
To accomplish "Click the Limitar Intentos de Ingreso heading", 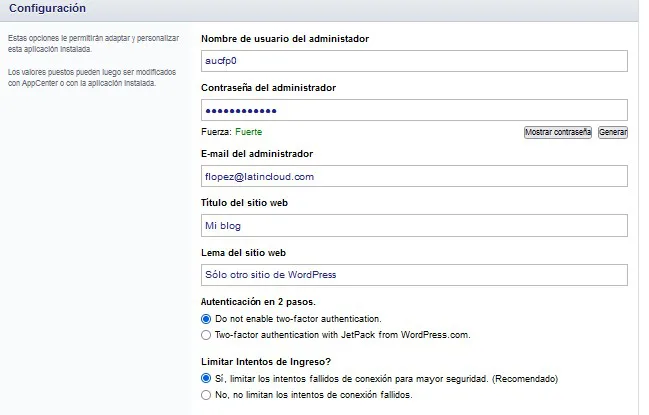I will [267, 361].
